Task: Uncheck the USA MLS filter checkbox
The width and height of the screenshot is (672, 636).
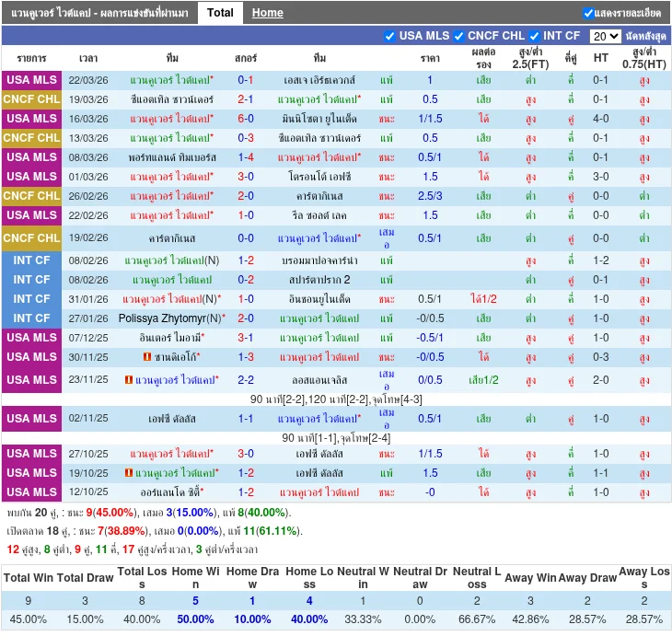Action: click(389, 36)
